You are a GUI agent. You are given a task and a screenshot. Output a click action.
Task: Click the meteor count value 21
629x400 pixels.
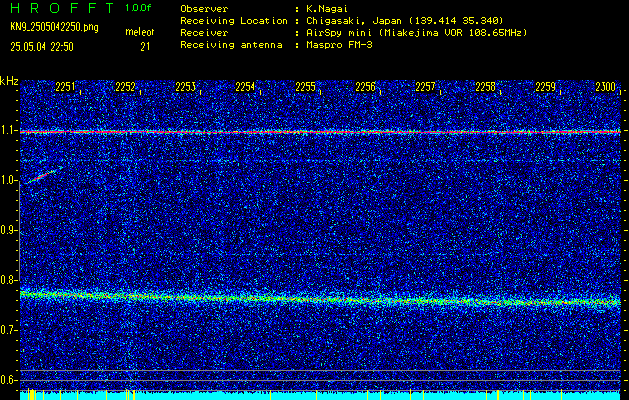145,47
